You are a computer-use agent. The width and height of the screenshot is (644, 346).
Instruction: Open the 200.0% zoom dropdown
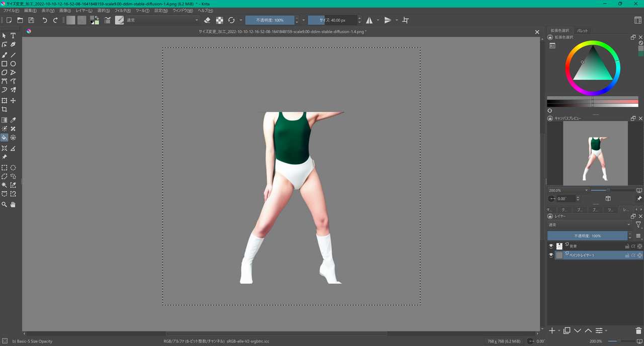pos(568,190)
